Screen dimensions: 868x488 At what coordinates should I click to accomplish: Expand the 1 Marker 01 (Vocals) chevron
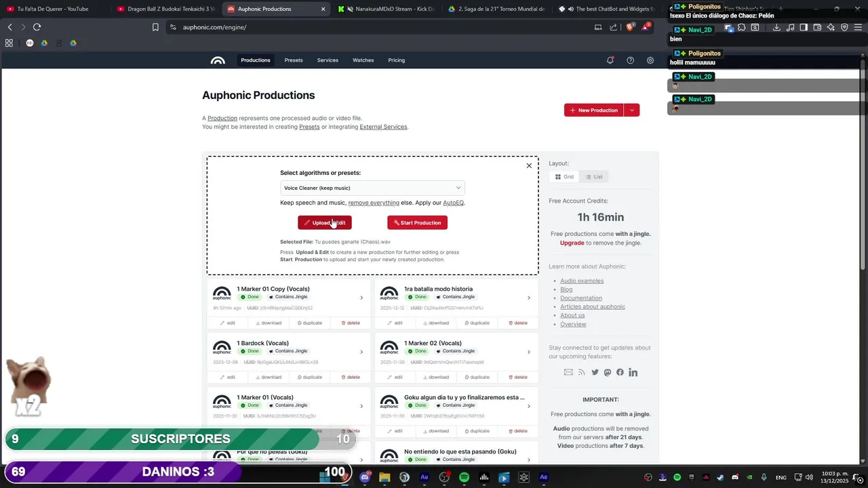click(361, 406)
